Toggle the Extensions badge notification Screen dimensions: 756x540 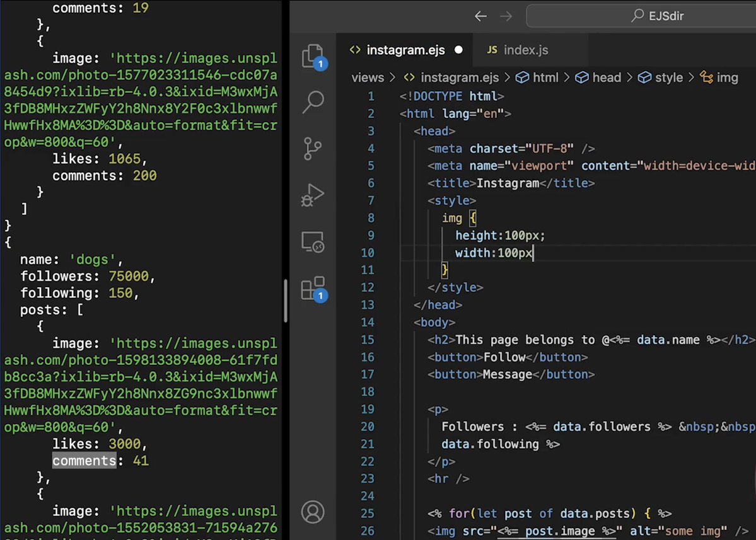click(x=322, y=296)
